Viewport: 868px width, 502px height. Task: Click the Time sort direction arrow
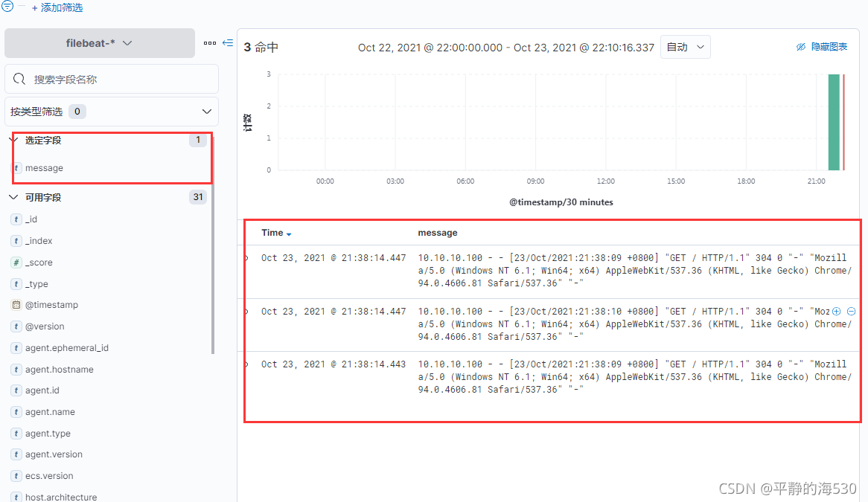coord(289,234)
